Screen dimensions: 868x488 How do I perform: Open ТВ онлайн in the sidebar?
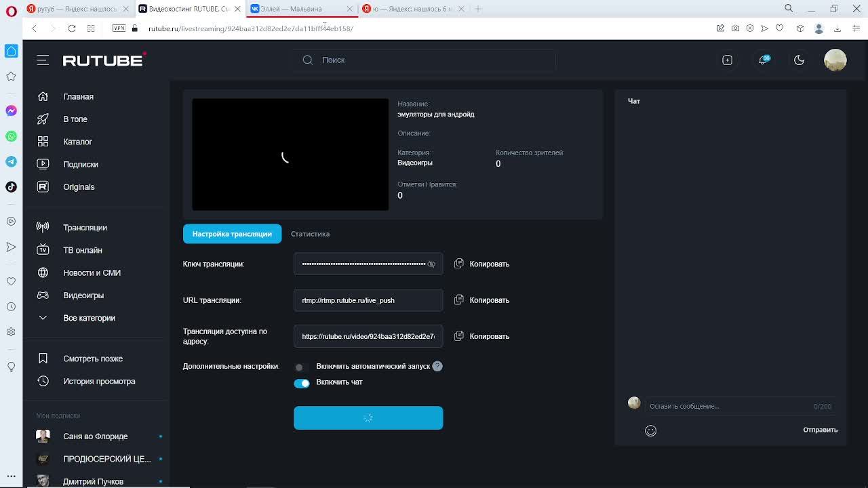click(83, 250)
